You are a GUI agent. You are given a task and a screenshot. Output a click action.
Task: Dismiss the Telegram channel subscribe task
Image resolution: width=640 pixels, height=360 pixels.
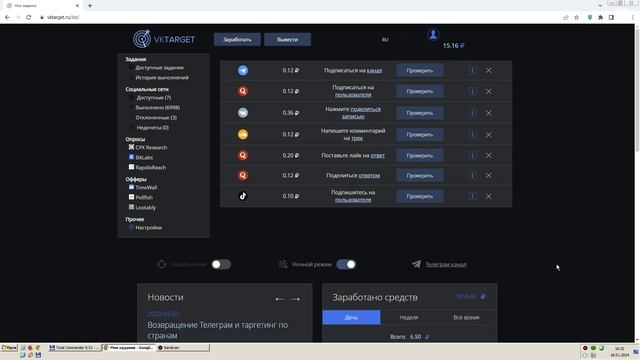[489, 70]
